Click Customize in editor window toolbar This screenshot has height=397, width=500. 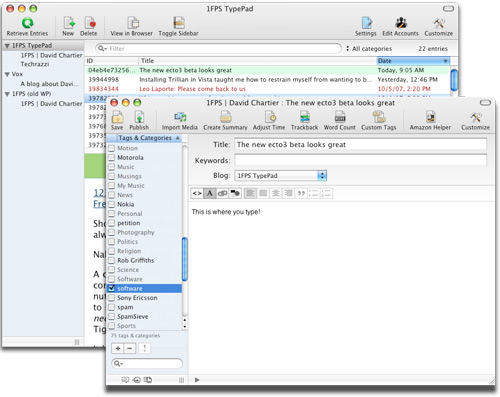(476, 121)
